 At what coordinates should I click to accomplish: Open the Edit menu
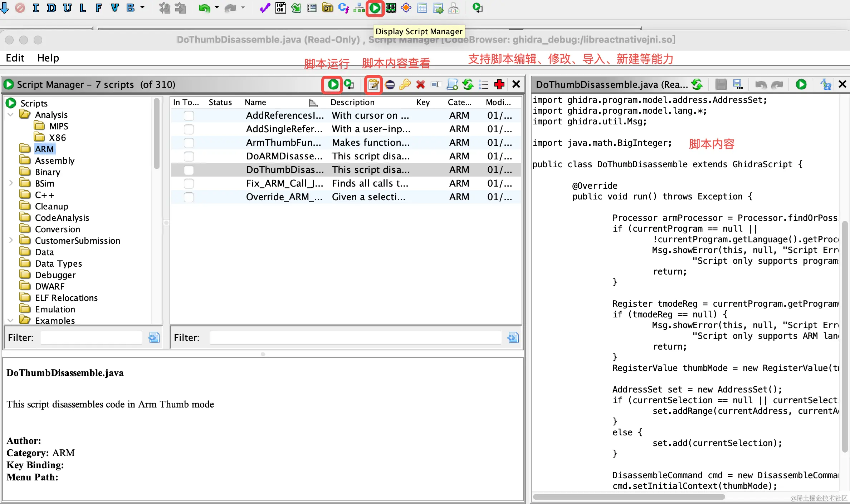[15, 58]
